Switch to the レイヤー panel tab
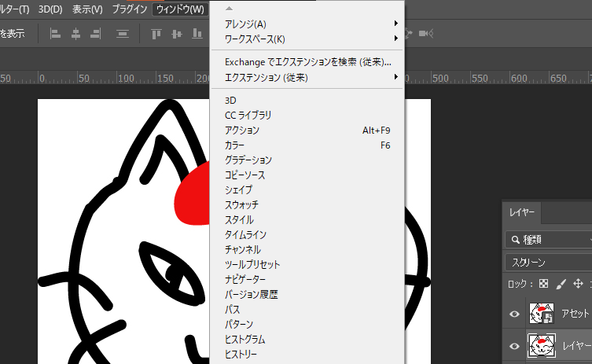Viewport: 592px width, 364px height. (x=522, y=212)
